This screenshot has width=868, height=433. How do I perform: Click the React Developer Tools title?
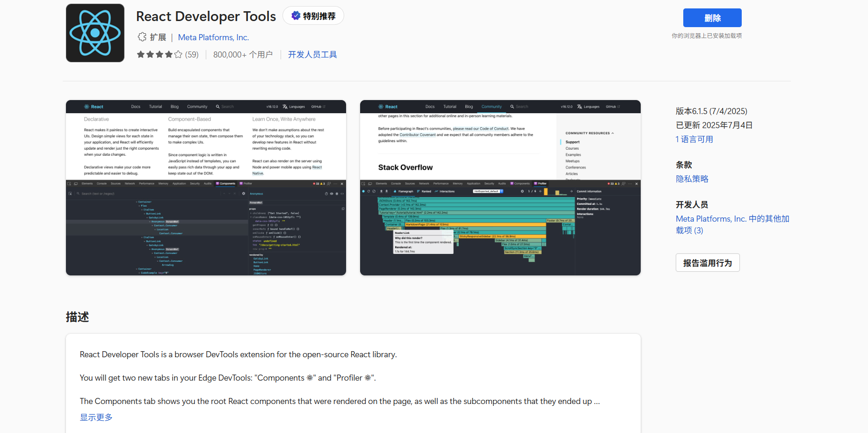206,16
